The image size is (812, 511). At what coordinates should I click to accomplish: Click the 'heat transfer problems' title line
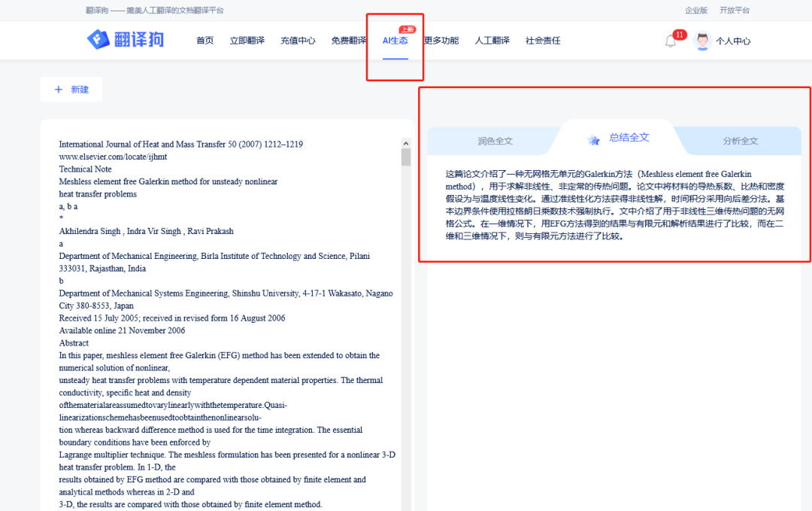[98, 194]
